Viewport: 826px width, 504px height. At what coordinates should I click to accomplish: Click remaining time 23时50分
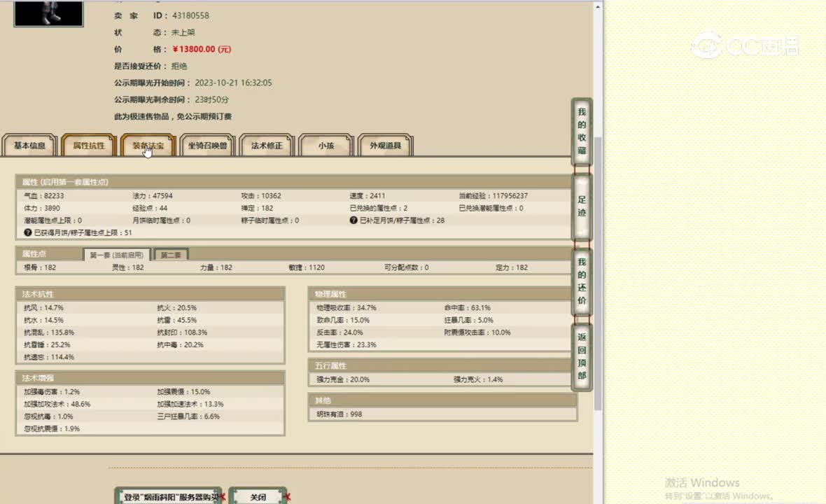point(212,99)
